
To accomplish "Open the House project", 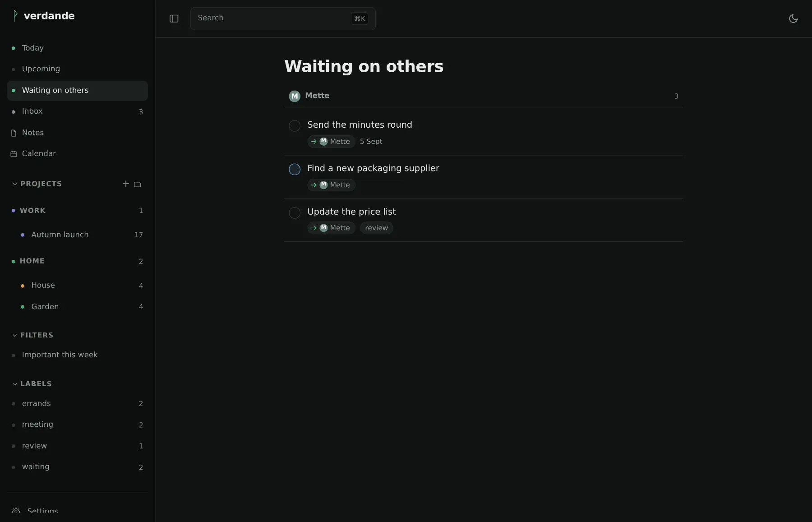I will [x=82, y=286].
